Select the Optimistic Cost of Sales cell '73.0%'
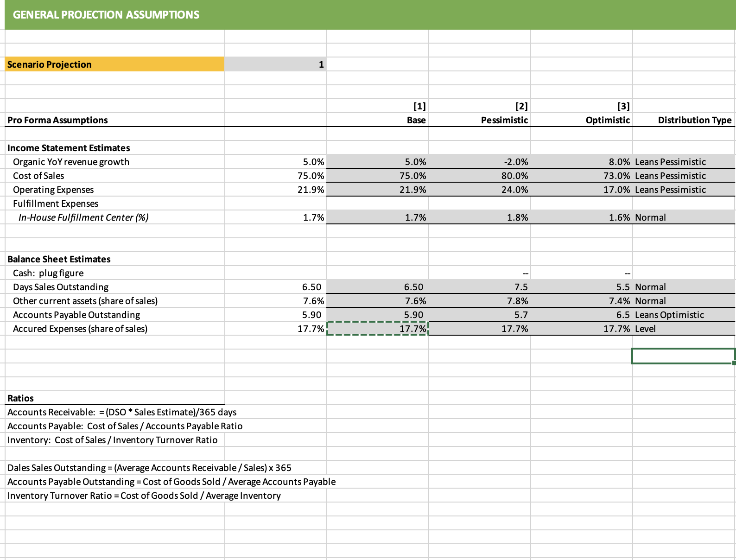Image resolution: width=736 pixels, height=560 pixels. (582, 176)
